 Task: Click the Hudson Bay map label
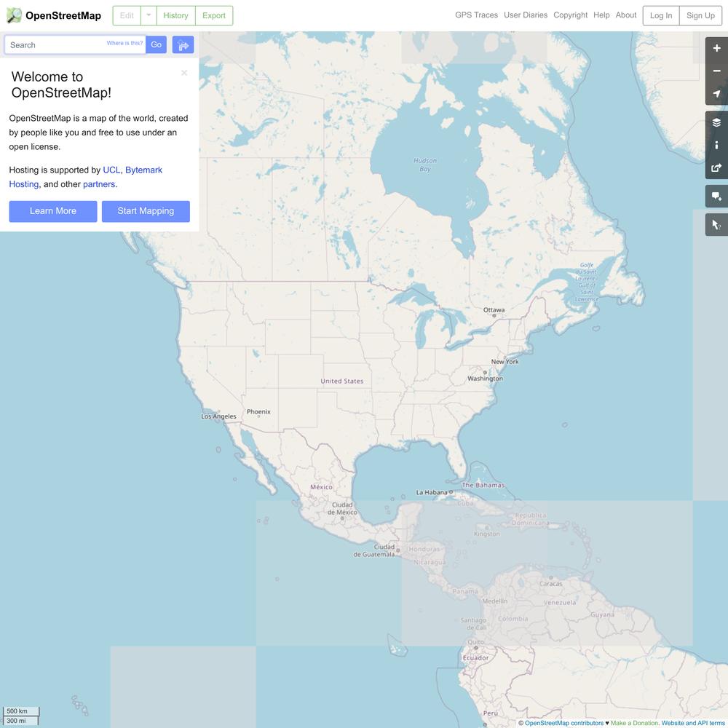tap(425, 165)
